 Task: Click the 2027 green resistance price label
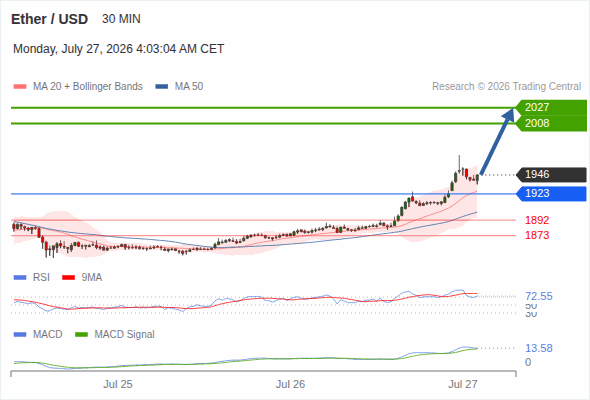551,107
